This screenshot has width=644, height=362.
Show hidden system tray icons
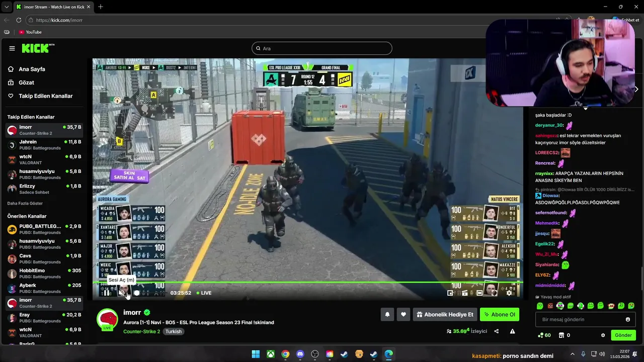[572, 354]
